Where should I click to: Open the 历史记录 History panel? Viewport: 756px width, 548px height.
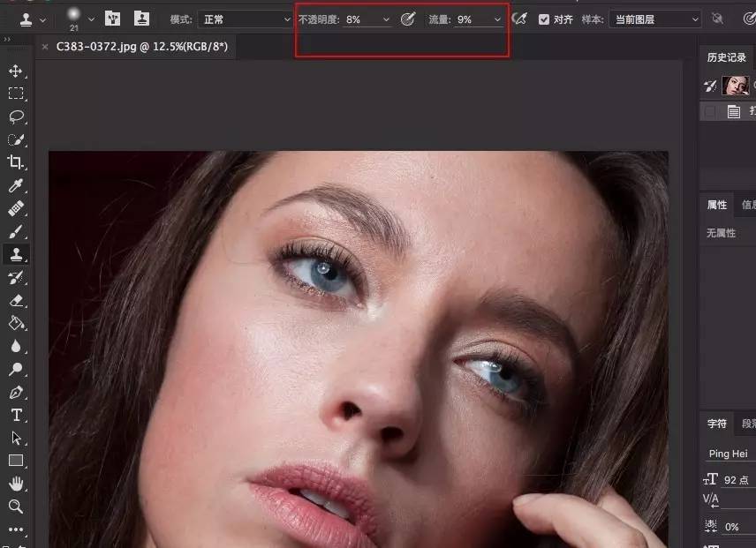[726, 56]
